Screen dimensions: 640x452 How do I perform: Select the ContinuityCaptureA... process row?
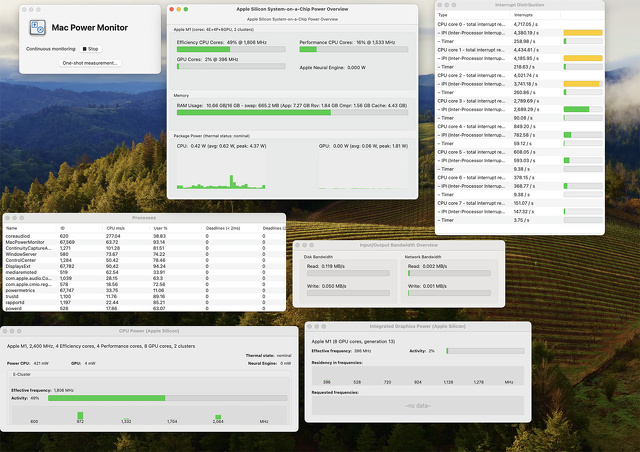pos(144,248)
